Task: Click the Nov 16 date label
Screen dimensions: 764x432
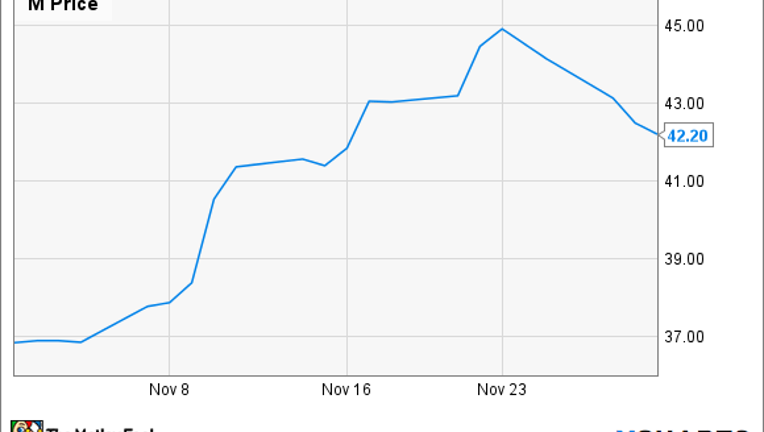Action: click(346, 390)
